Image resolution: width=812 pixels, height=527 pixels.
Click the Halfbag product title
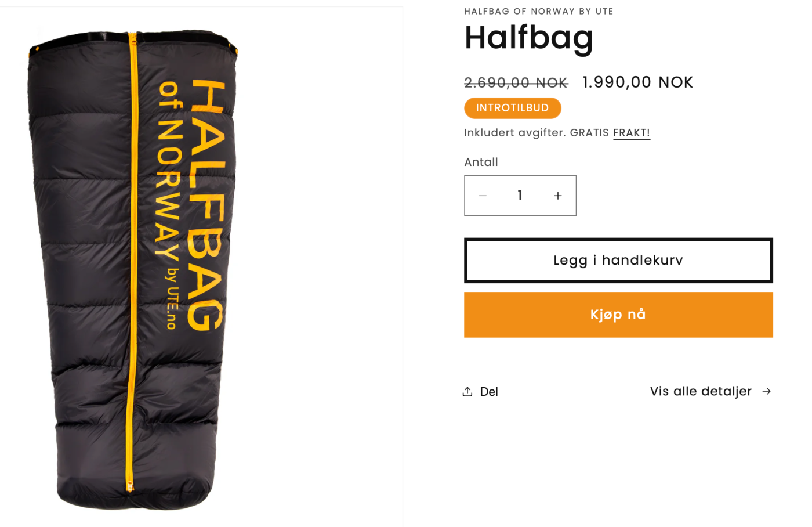click(x=529, y=38)
